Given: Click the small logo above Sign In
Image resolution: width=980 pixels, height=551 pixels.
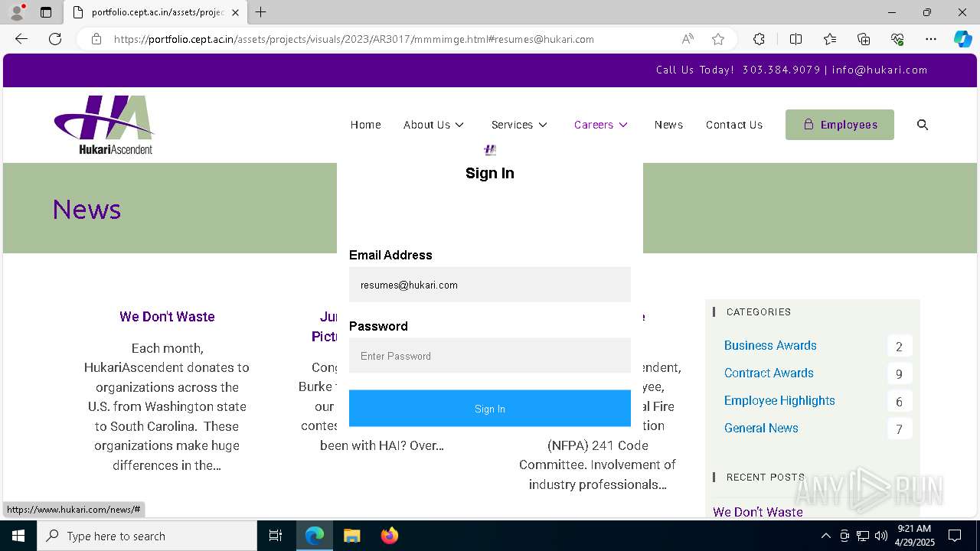Looking at the screenshot, I should pyautogui.click(x=490, y=150).
